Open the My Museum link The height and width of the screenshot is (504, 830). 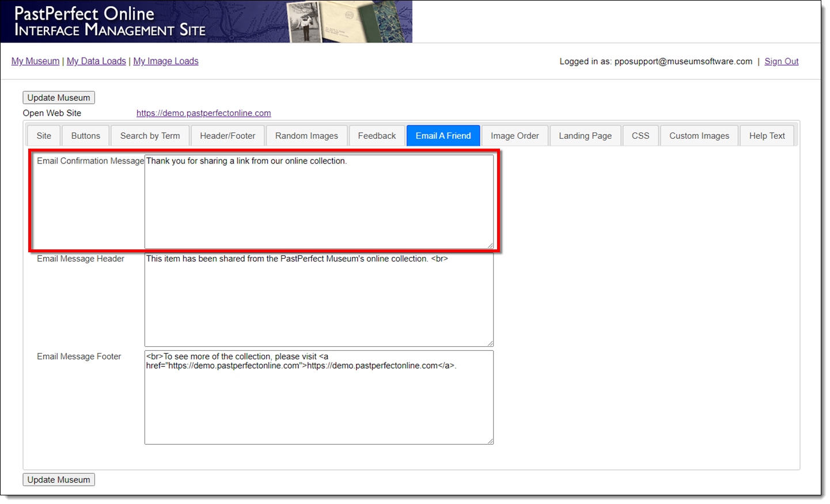pos(35,61)
